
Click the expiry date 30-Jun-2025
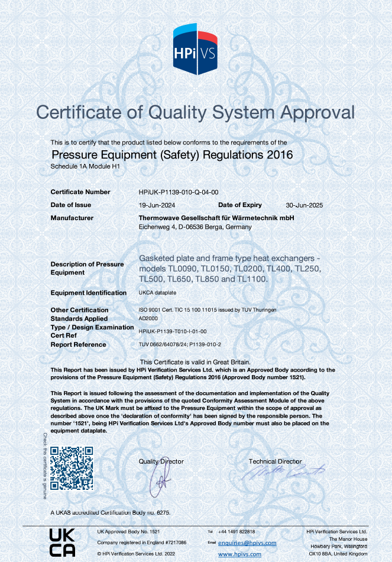point(304,205)
